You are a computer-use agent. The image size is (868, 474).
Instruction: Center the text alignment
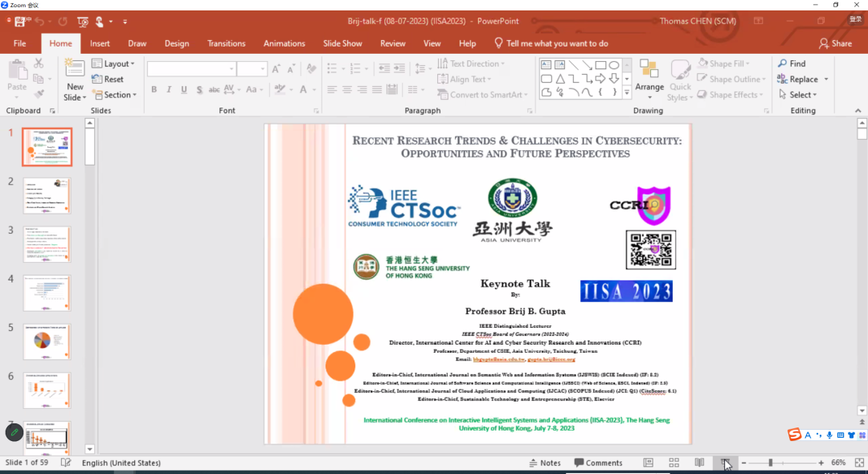[347, 90]
